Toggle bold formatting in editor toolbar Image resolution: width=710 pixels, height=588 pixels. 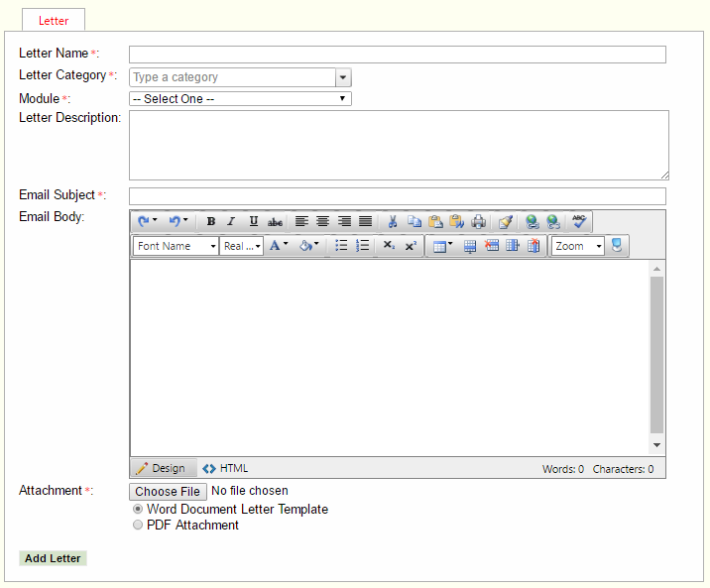pos(211,221)
